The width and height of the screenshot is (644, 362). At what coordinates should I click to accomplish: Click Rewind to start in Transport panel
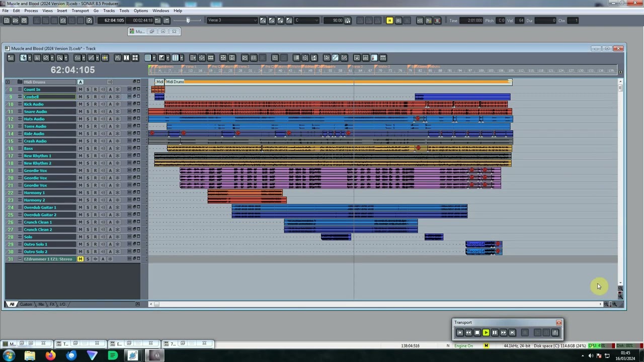click(459, 332)
